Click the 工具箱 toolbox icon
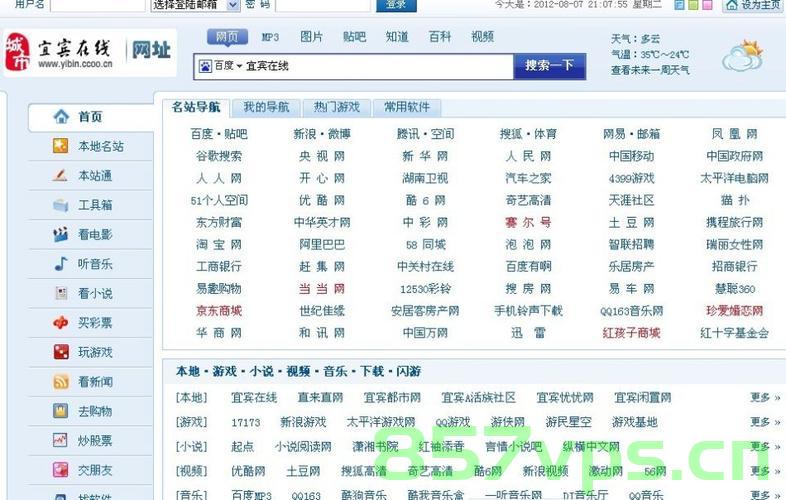This screenshot has width=786, height=500. click(61, 205)
